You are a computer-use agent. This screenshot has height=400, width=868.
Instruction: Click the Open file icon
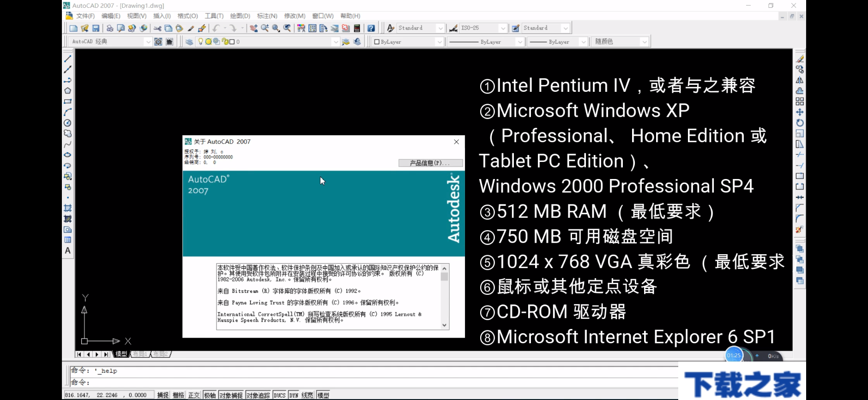click(x=84, y=28)
